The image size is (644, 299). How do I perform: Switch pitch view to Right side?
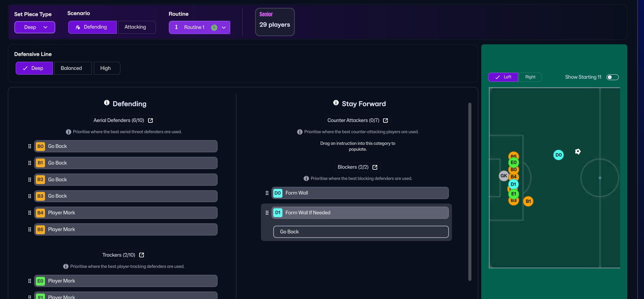click(530, 77)
